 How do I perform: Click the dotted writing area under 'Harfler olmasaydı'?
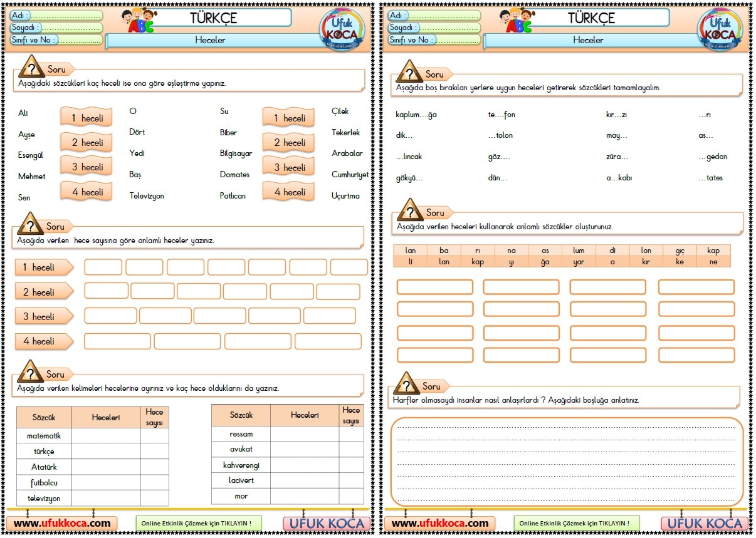coord(566,462)
